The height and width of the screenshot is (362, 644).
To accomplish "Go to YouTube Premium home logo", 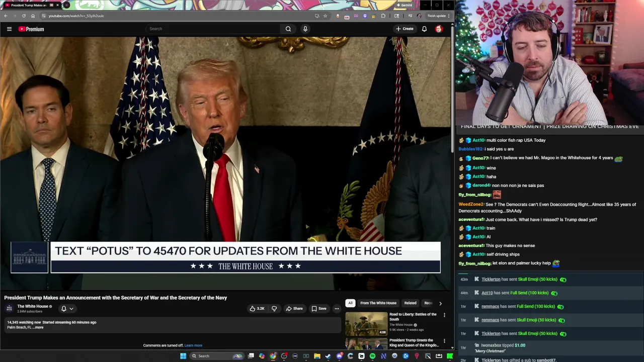I will coord(31,29).
